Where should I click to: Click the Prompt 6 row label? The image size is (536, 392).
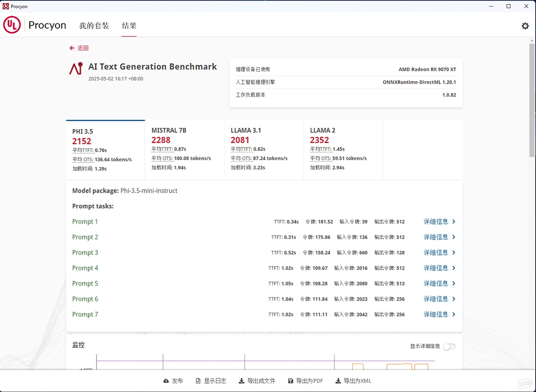(85, 299)
